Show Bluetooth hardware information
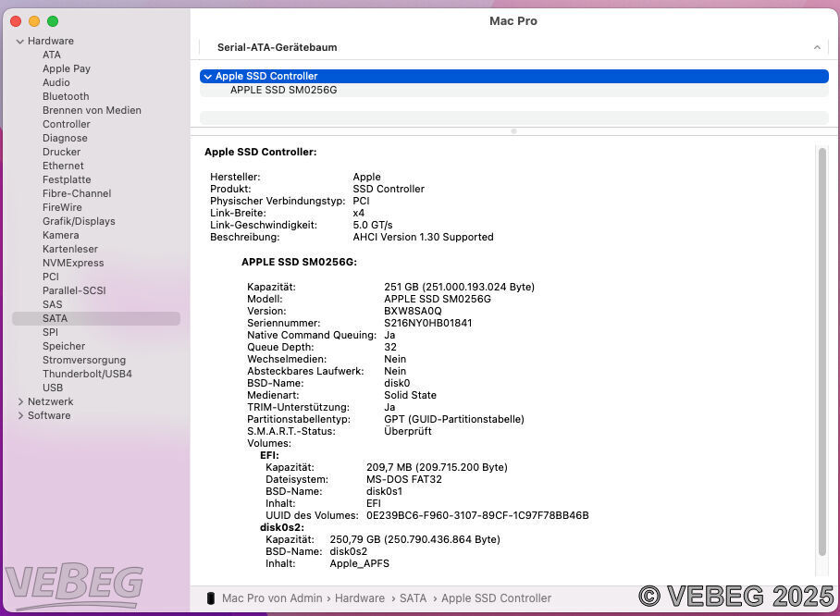The height and width of the screenshot is (616, 840). pyautogui.click(x=66, y=96)
